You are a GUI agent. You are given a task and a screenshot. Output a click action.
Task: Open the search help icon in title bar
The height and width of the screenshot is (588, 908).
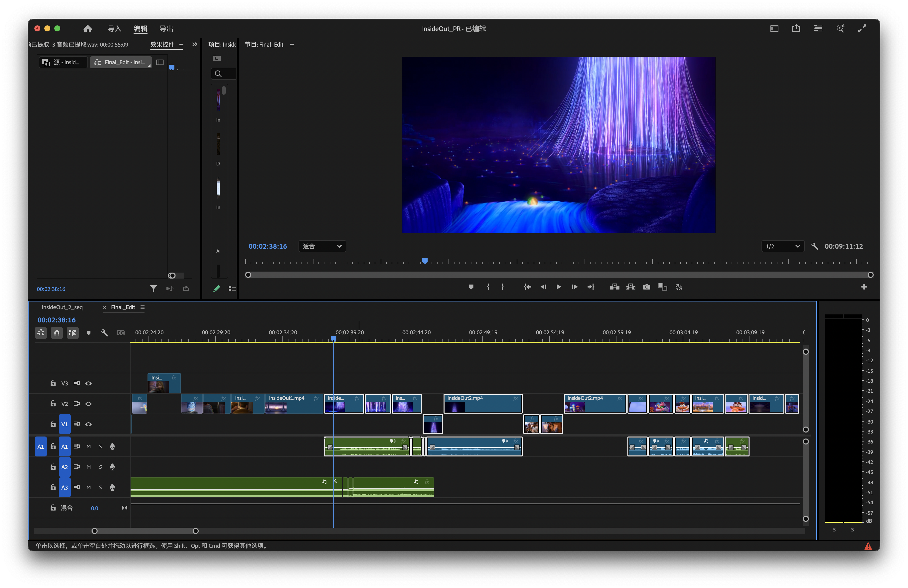[840, 29]
